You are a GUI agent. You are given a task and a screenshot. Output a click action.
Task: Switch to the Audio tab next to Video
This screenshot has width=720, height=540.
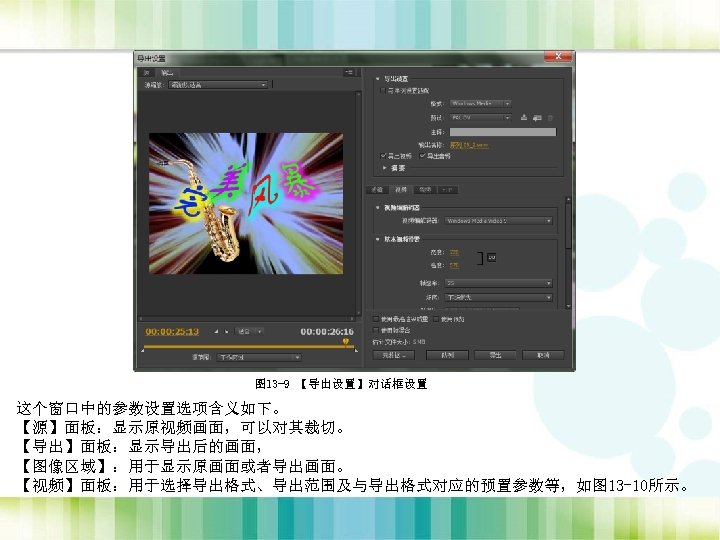(425, 190)
